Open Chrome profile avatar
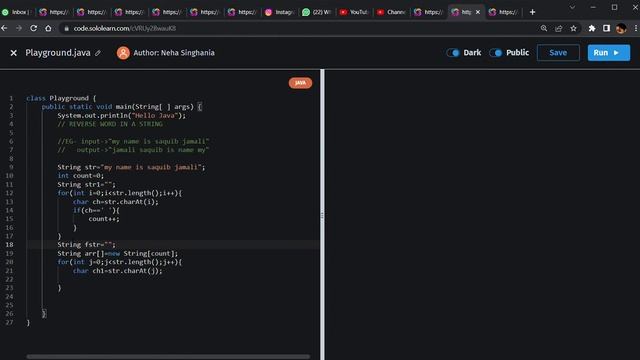 [621, 28]
